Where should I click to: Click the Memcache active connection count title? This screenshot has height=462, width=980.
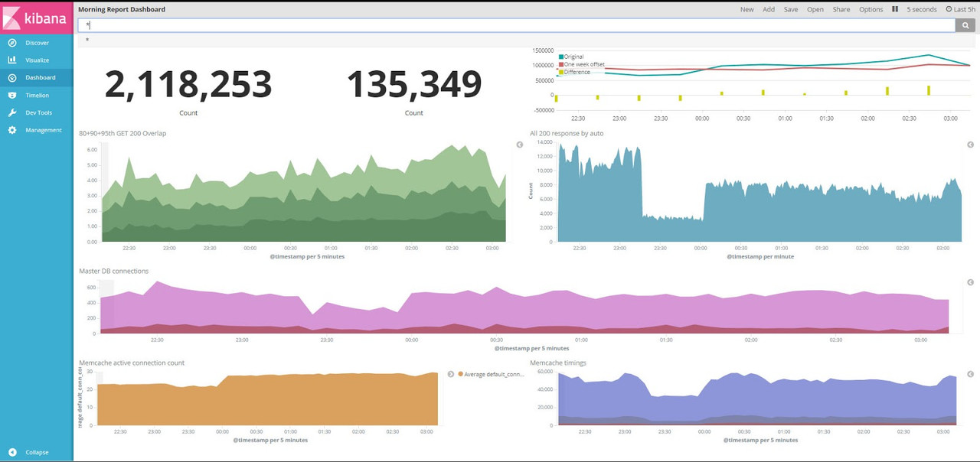click(x=132, y=363)
